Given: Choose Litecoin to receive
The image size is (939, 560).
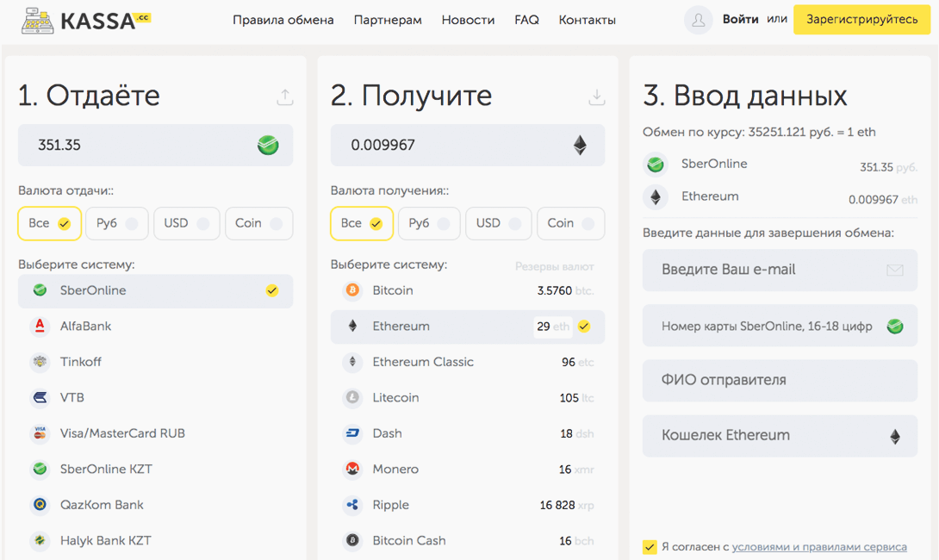Looking at the screenshot, I should [x=468, y=397].
